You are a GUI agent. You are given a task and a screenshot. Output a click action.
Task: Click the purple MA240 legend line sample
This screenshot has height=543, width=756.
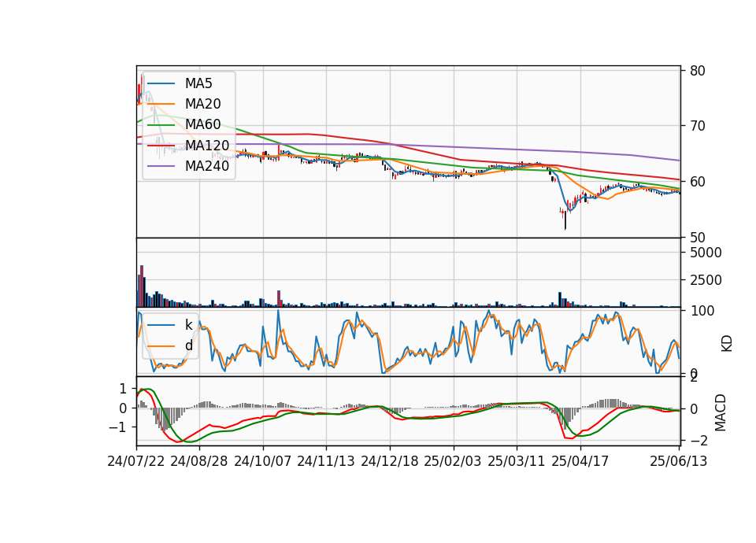(161, 167)
